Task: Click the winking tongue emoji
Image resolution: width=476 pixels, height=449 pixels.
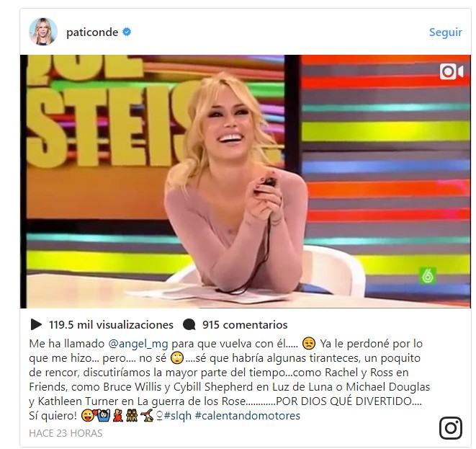Action: click(x=88, y=416)
